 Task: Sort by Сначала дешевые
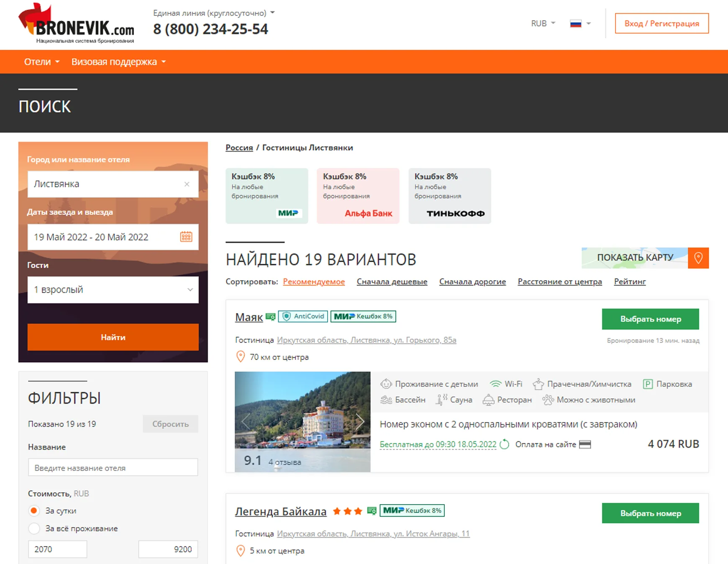(392, 282)
